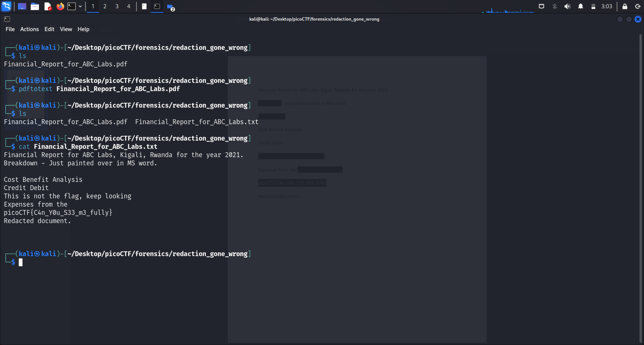
Task: Open the File menu in terminal
Action: coord(10,29)
